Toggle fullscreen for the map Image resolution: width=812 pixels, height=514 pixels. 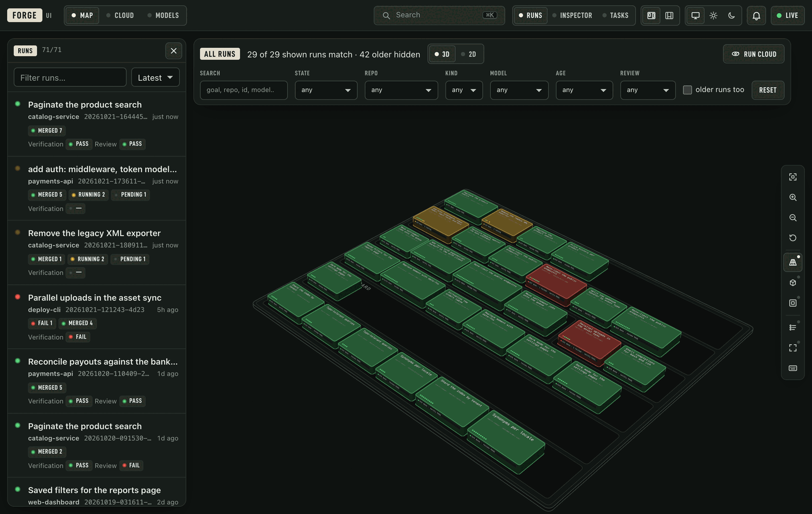point(793,348)
